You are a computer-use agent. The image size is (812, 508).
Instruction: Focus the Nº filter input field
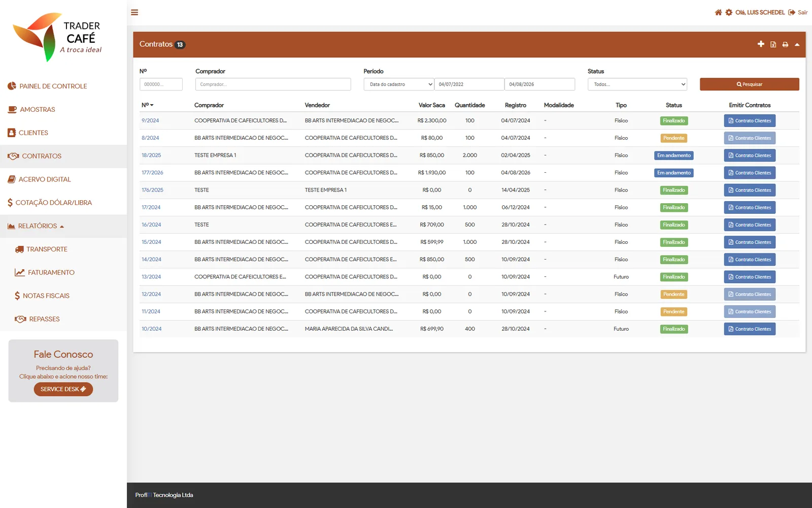pos(161,84)
